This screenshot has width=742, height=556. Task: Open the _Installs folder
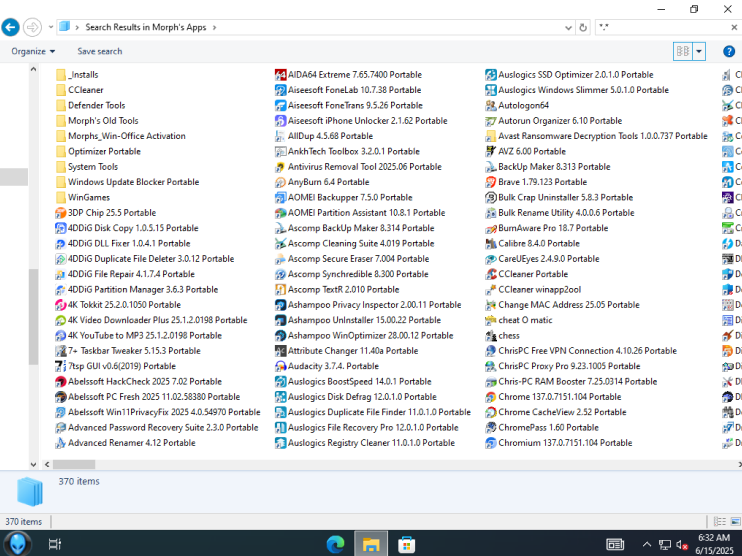coord(77,75)
